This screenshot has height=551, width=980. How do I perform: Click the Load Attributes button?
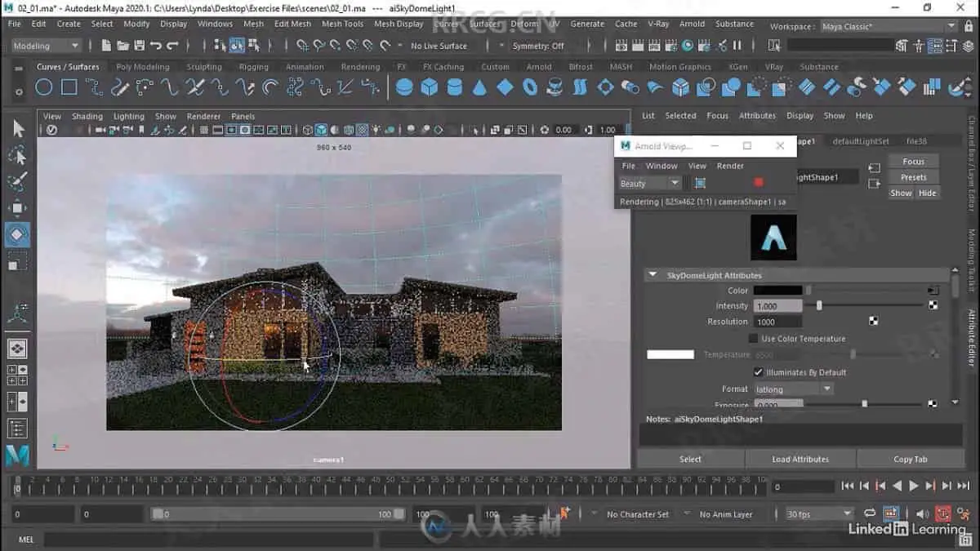(x=800, y=459)
